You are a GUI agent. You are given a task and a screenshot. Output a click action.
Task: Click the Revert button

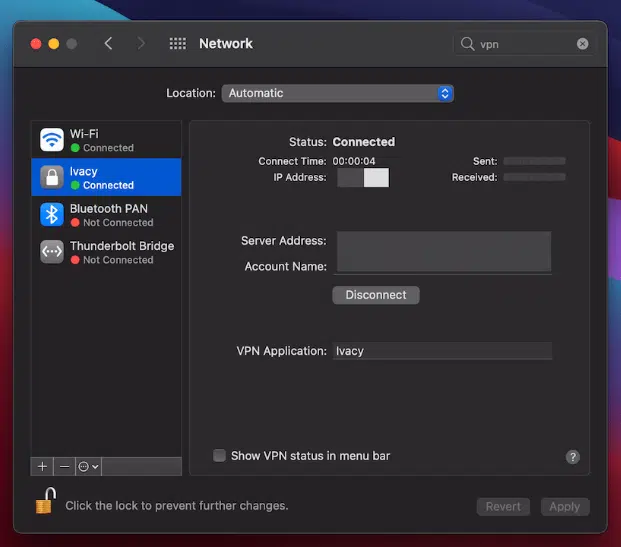click(503, 507)
